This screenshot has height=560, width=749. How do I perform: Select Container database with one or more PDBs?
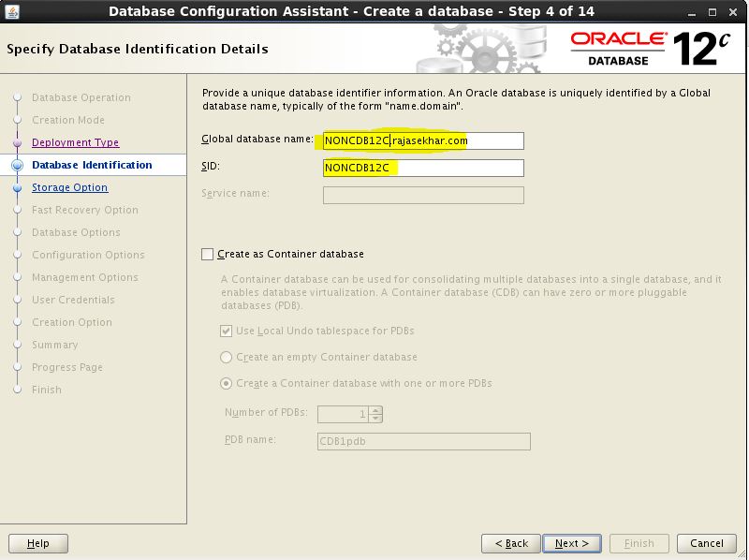[x=227, y=383]
